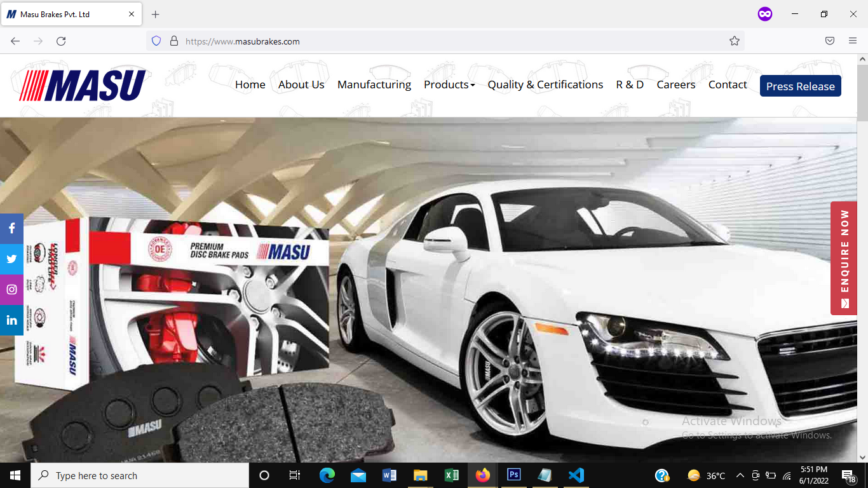The height and width of the screenshot is (488, 868).
Task: Click the private browsing mask icon
Action: (x=765, y=14)
